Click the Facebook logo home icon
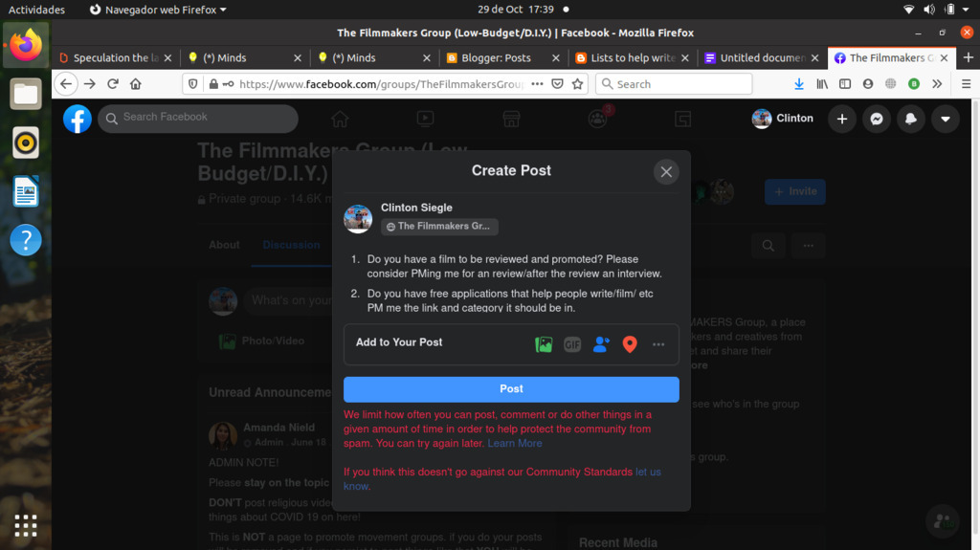Screen dimensions: 980x550 pyautogui.click(x=78, y=120)
